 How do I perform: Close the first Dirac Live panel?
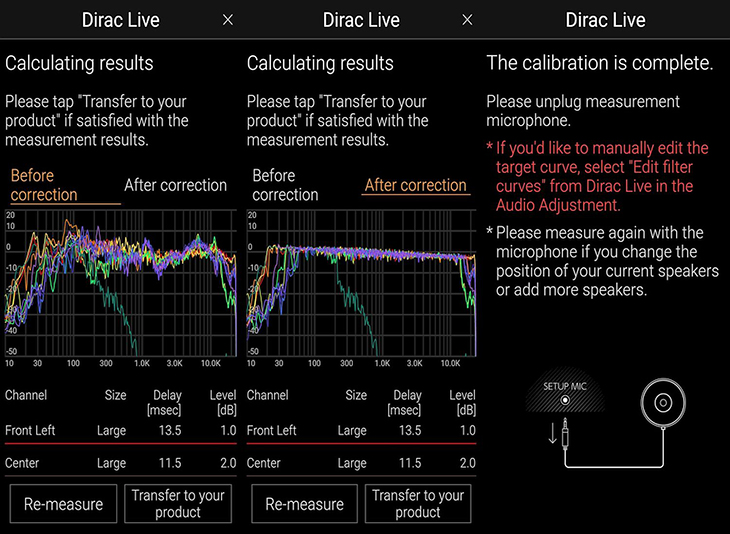[x=228, y=20]
